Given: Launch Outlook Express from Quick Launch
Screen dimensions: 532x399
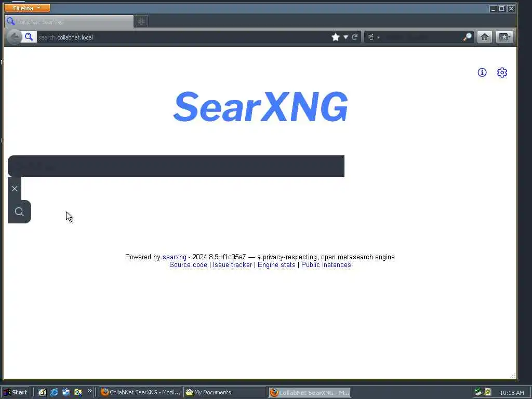Looking at the screenshot, I should pos(66,392).
